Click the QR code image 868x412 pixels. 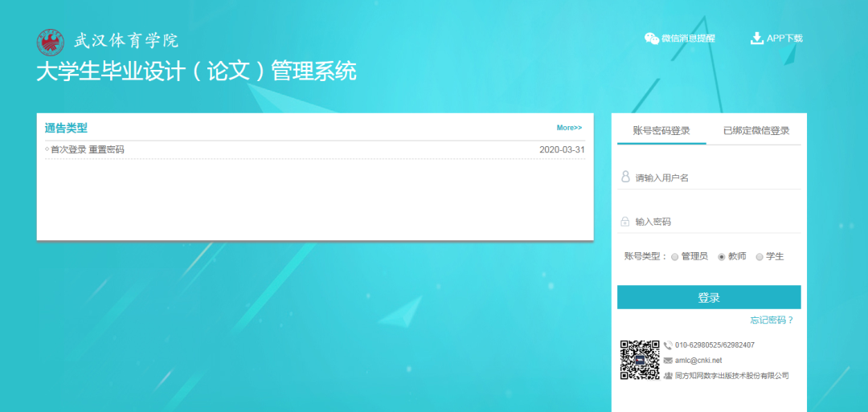639,360
